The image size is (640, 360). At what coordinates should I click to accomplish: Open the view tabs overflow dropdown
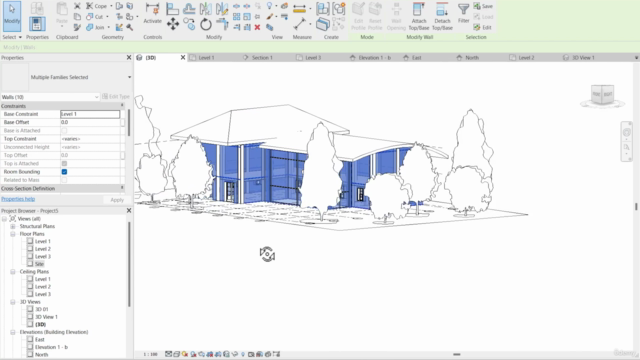pyautogui.click(x=636, y=58)
